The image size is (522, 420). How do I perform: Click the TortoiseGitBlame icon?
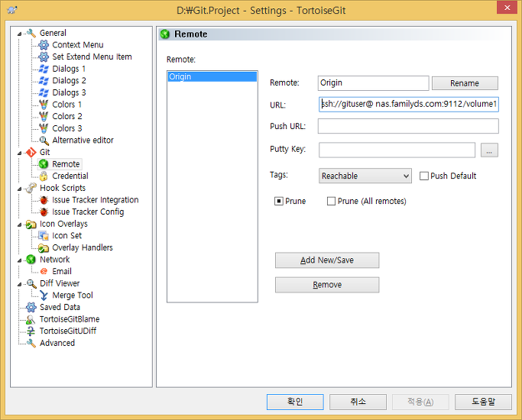click(31, 319)
